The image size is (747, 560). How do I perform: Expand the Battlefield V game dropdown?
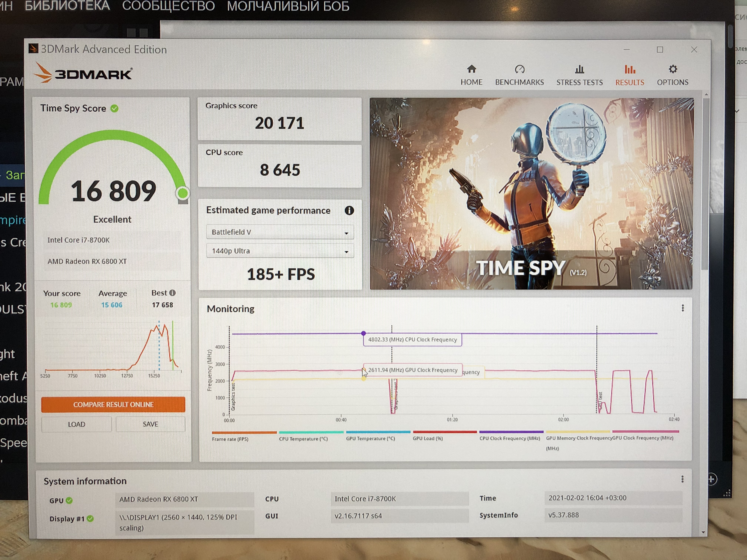tap(280, 232)
